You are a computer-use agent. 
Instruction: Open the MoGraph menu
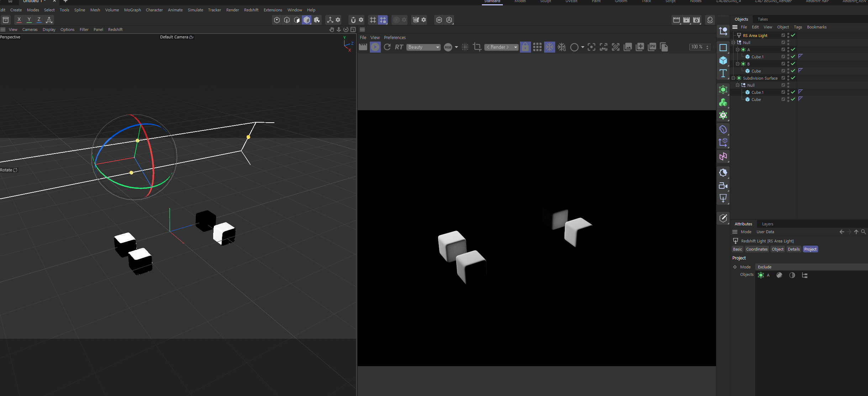pyautogui.click(x=132, y=10)
